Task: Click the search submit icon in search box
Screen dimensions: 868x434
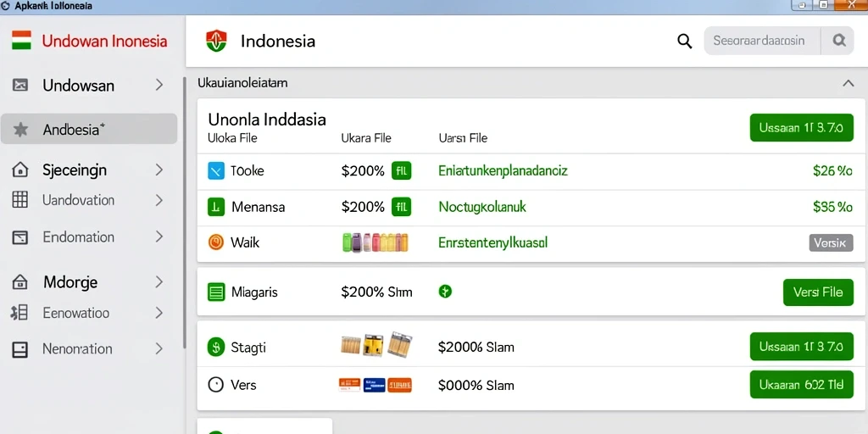Action: (839, 41)
